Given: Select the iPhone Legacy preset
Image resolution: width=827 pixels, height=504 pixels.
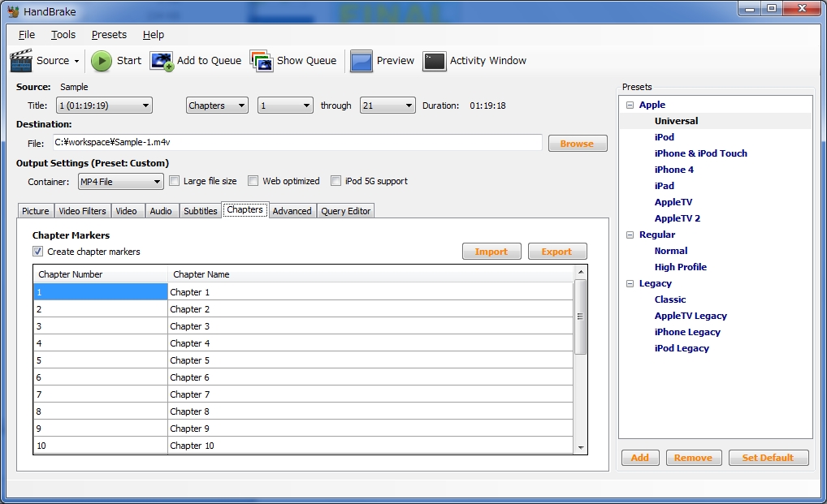Looking at the screenshot, I should 687,332.
